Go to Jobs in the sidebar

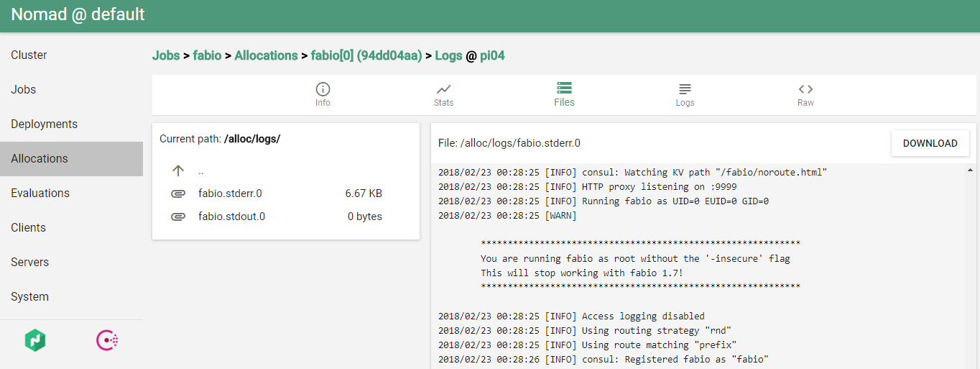tap(71, 90)
